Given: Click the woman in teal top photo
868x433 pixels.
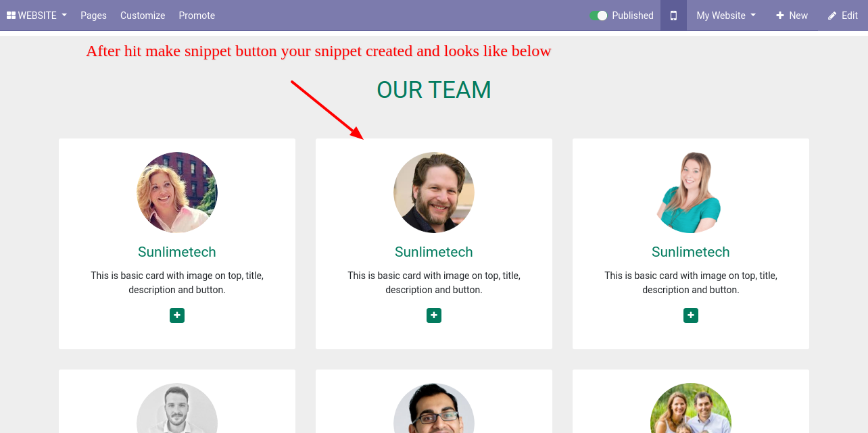Looking at the screenshot, I should pyautogui.click(x=691, y=193).
